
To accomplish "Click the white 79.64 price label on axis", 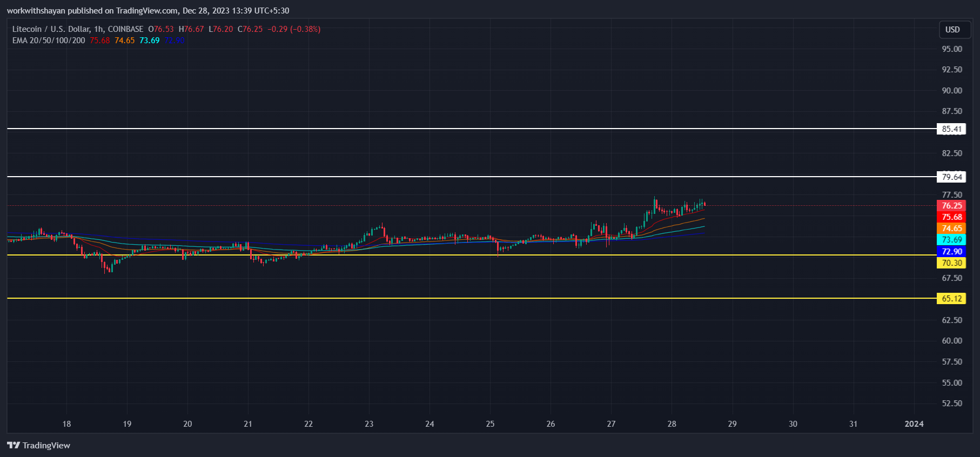I will click(951, 177).
